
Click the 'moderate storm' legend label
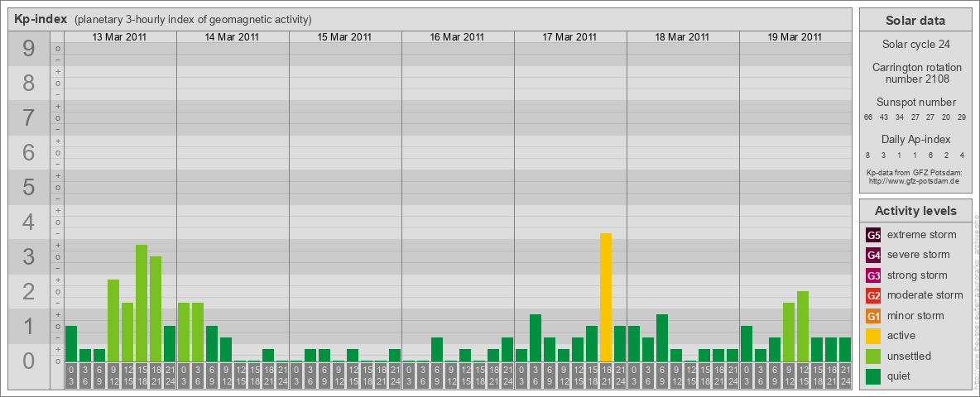click(x=925, y=295)
